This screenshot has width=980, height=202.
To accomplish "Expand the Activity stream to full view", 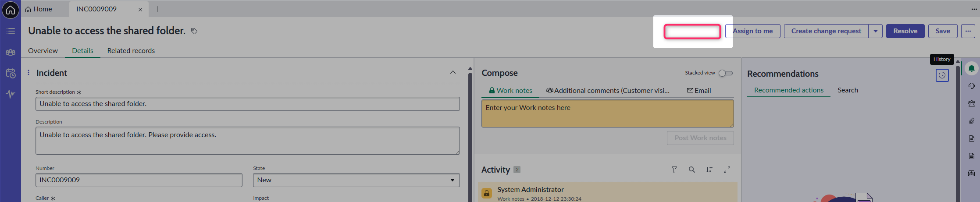I will point(727,170).
